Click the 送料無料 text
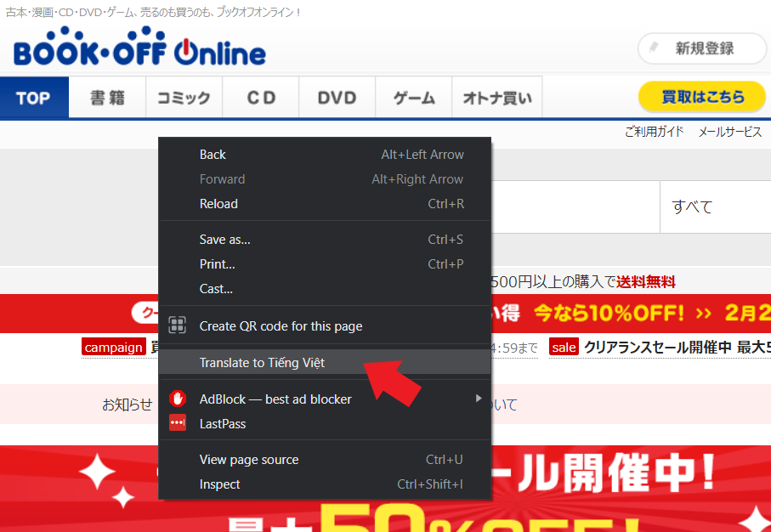 pos(645,282)
